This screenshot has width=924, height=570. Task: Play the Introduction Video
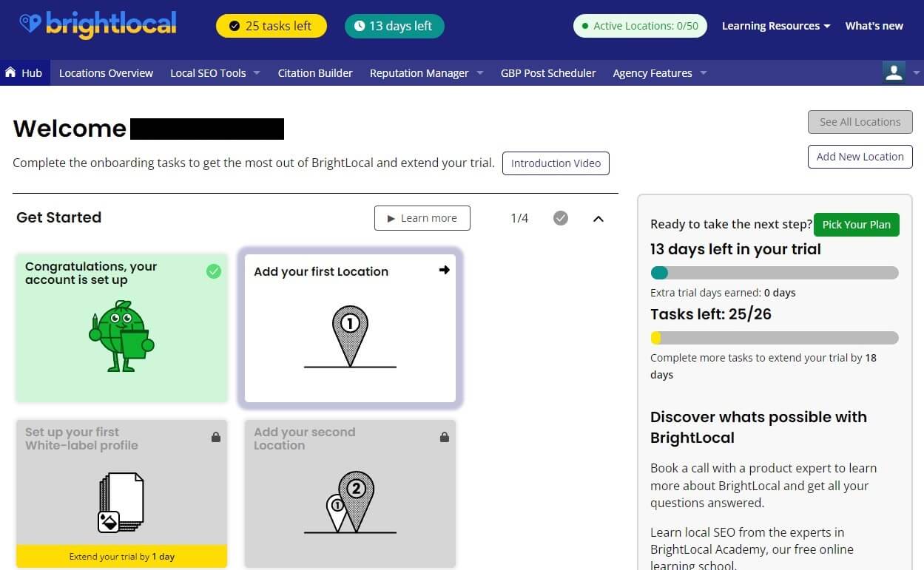point(556,163)
